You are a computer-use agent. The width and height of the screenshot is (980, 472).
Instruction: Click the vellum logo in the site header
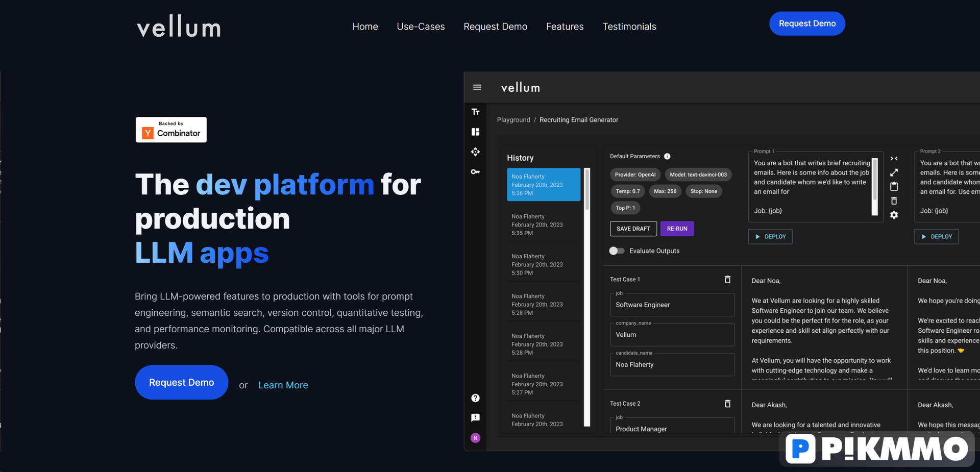pyautogui.click(x=179, y=27)
